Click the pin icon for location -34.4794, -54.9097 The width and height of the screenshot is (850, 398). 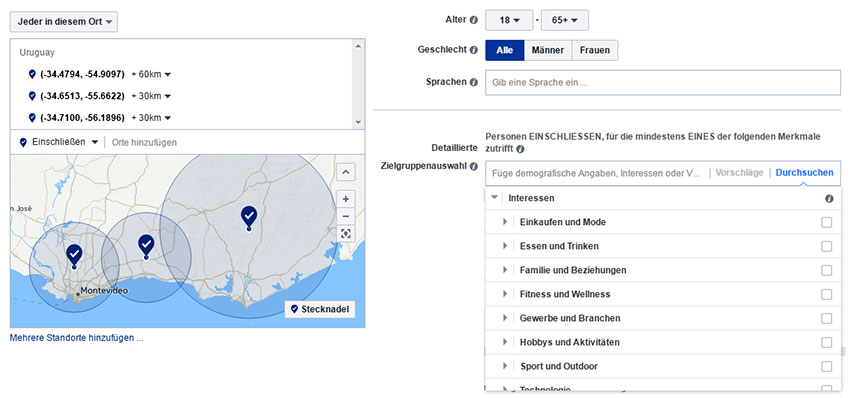pyautogui.click(x=31, y=74)
